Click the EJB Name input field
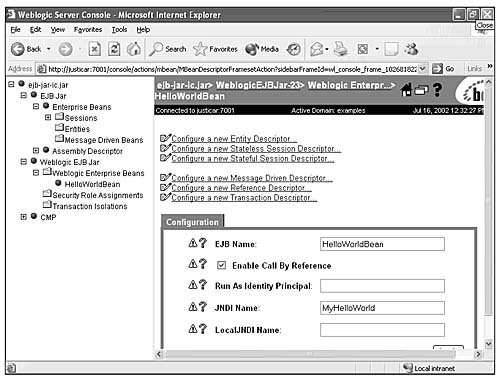Image resolution: width=500 pixels, height=382 pixels. coord(382,244)
